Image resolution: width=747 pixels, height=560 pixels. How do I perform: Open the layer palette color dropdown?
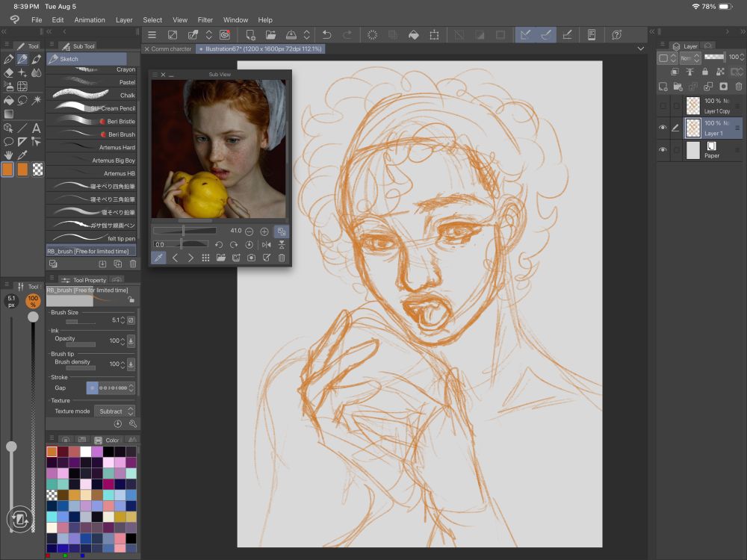coord(667,58)
